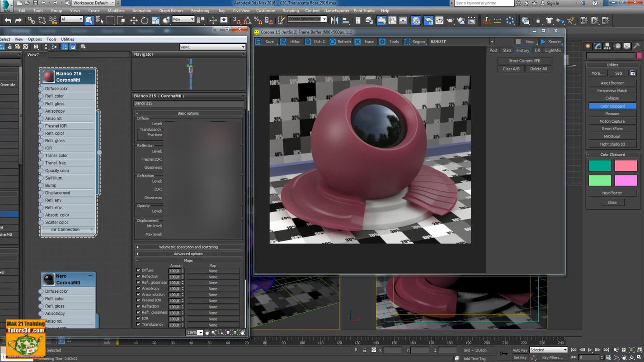Pick the teal color clipboard swatch
This screenshot has height=362, width=644.
point(600,166)
